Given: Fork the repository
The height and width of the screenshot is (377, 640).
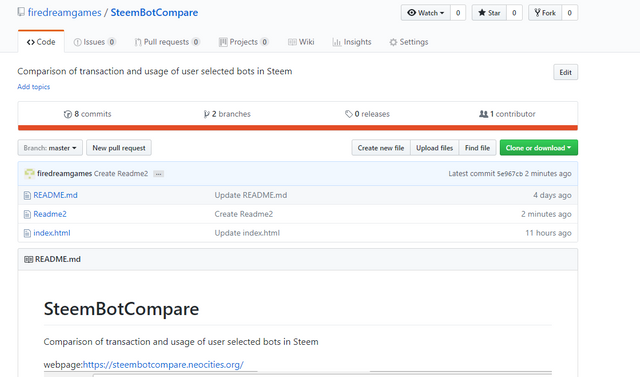Looking at the screenshot, I should (545, 13).
